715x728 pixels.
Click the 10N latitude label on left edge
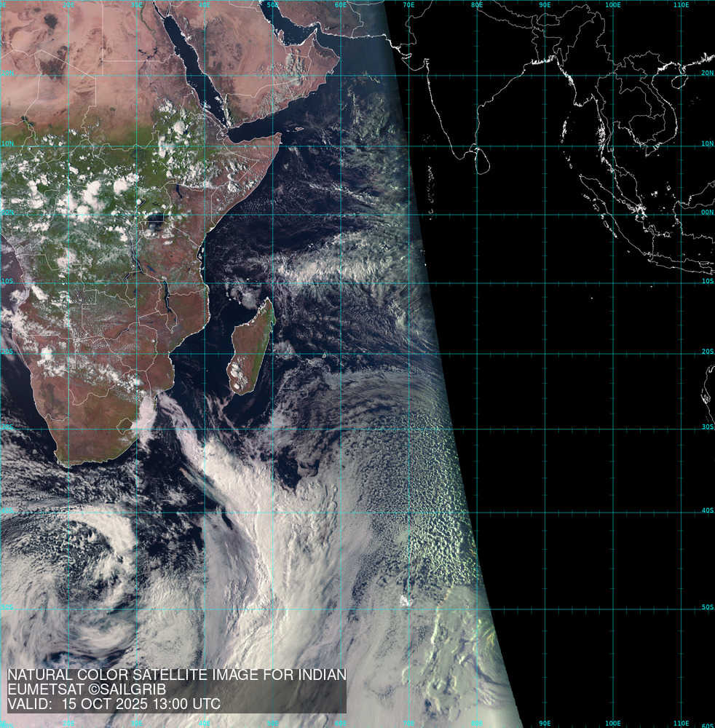coord(7,143)
